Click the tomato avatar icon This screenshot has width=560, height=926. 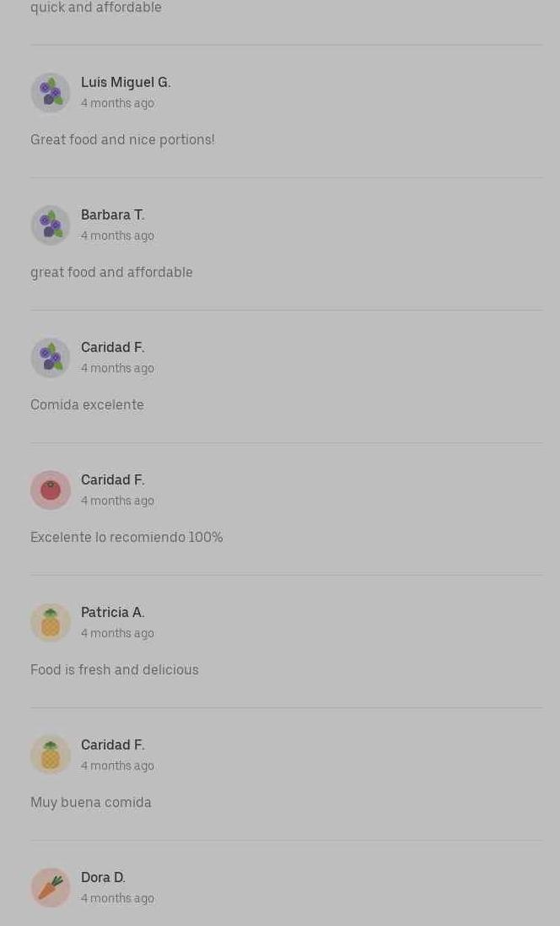51,490
